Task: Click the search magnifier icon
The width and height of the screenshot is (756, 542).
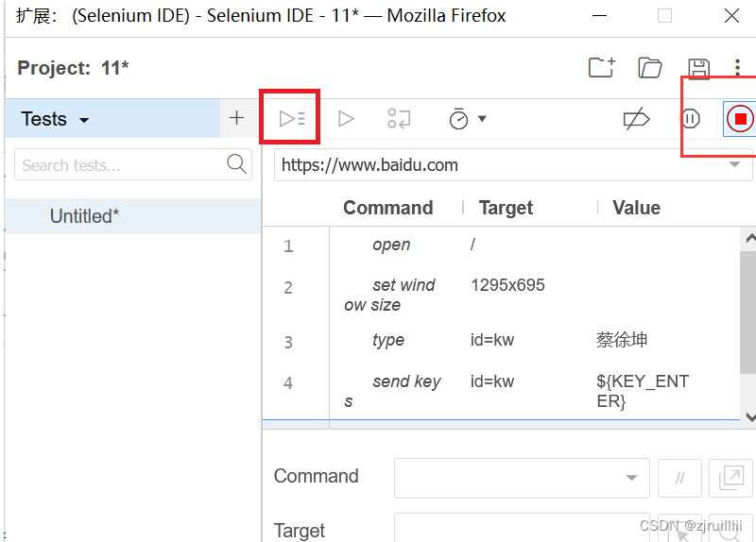Action: (x=236, y=164)
